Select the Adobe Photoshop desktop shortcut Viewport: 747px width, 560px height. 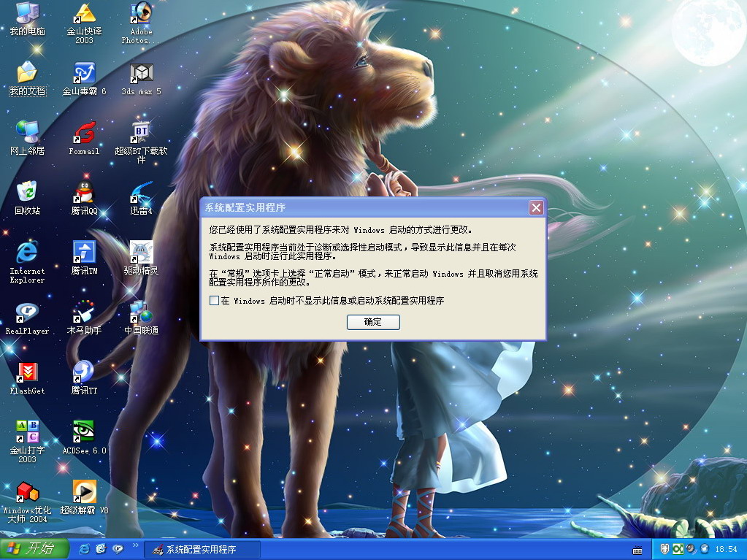coord(142,23)
